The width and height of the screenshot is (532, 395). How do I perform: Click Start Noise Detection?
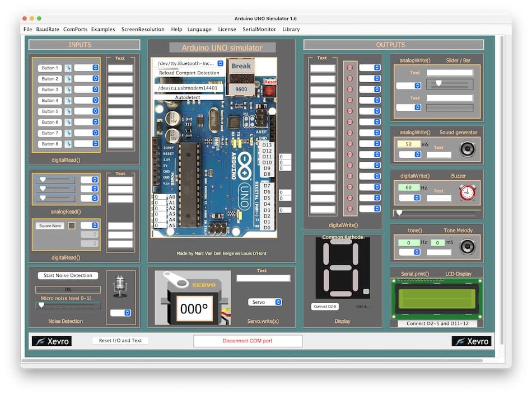[x=68, y=276]
